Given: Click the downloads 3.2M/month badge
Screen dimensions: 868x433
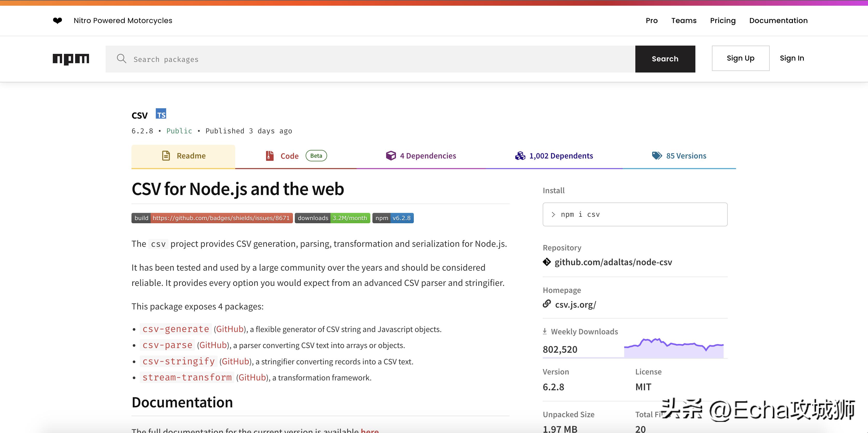Looking at the screenshot, I should (332, 218).
